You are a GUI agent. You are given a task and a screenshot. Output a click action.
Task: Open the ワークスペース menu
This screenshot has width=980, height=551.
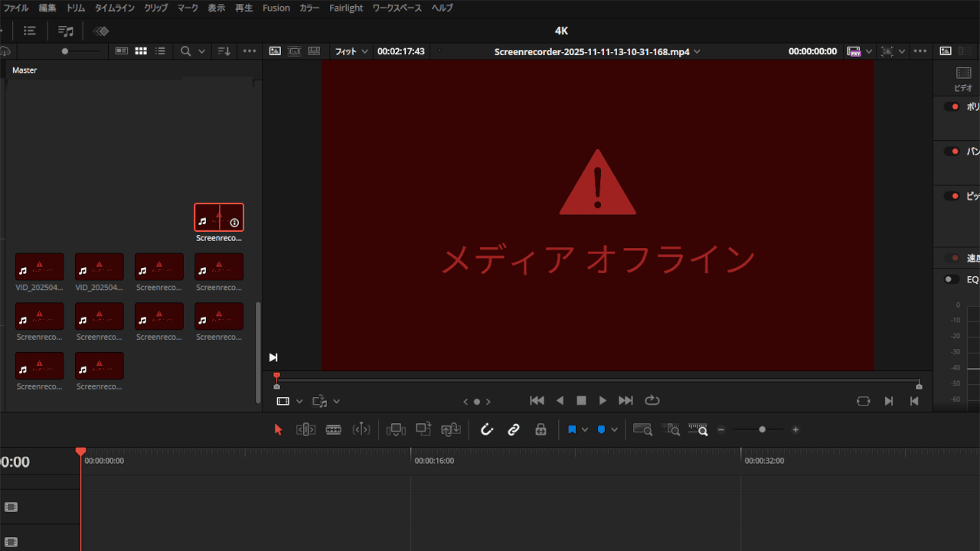[397, 8]
